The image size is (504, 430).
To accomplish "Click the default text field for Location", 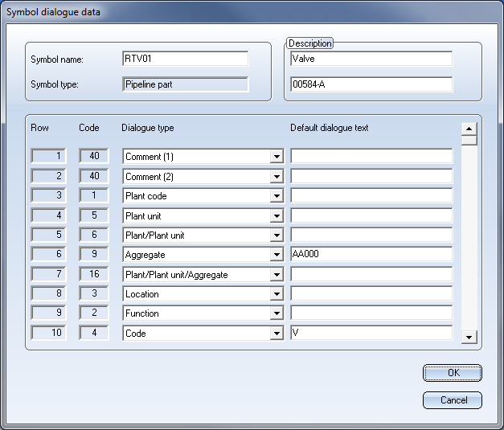I will [371, 294].
